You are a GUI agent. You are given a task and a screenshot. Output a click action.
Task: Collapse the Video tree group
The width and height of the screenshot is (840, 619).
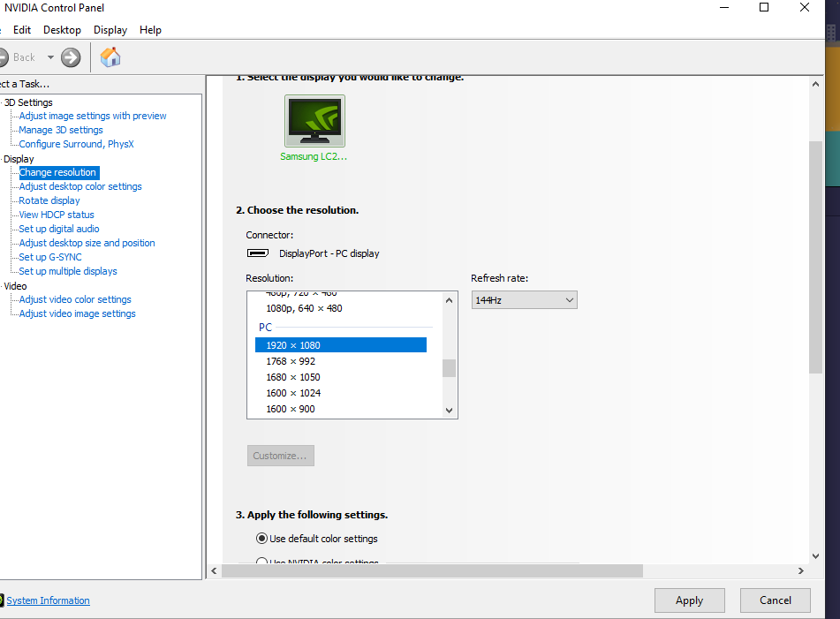15,286
